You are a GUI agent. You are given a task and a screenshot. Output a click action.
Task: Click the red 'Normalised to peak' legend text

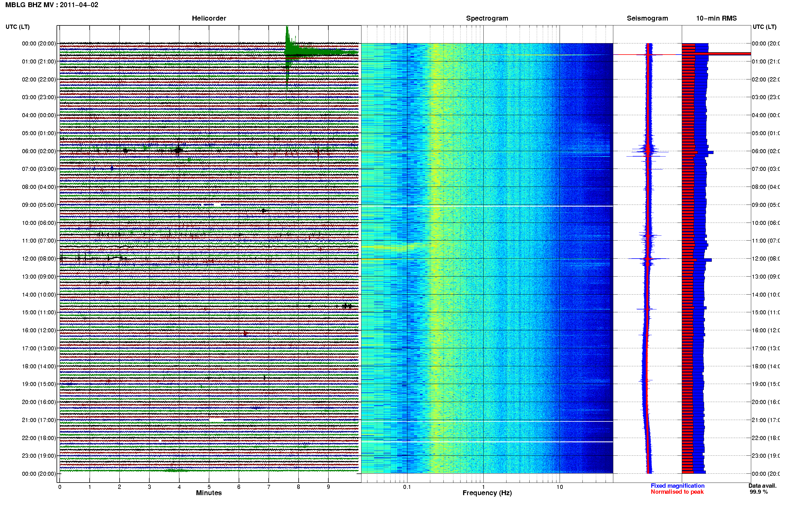677,492
